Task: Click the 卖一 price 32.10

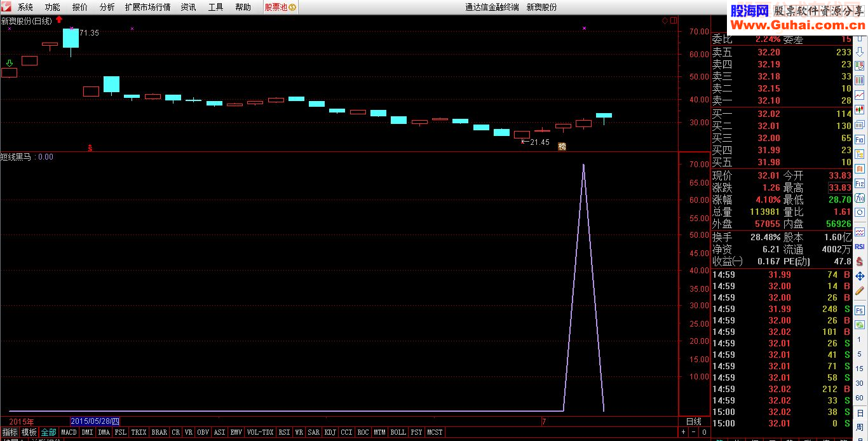Action: point(769,100)
